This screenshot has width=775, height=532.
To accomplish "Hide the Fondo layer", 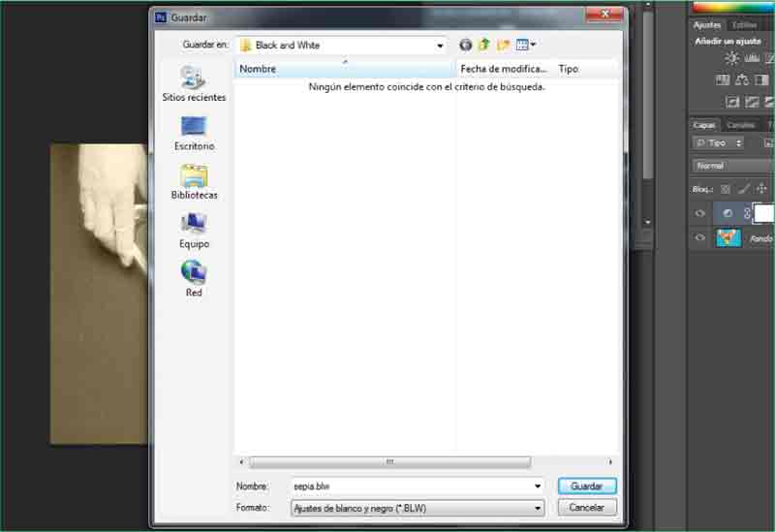I will (x=700, y=238).
